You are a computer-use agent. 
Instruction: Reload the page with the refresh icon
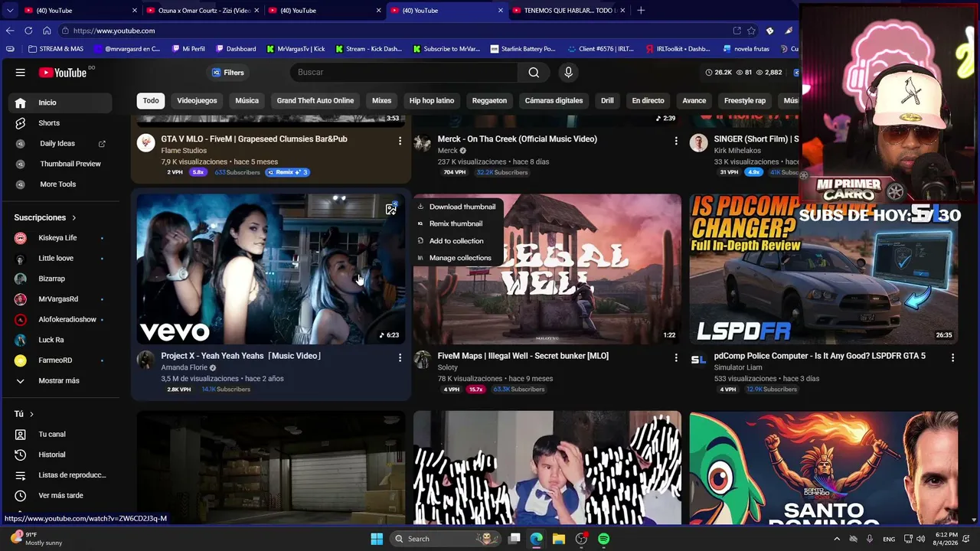pyautogui.click(x=28, y=31)
